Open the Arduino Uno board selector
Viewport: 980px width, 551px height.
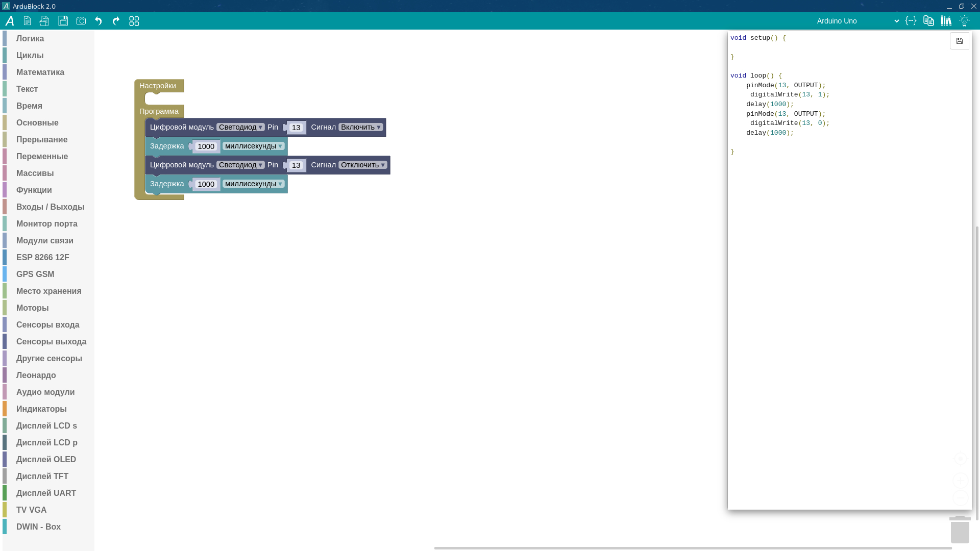857,21
